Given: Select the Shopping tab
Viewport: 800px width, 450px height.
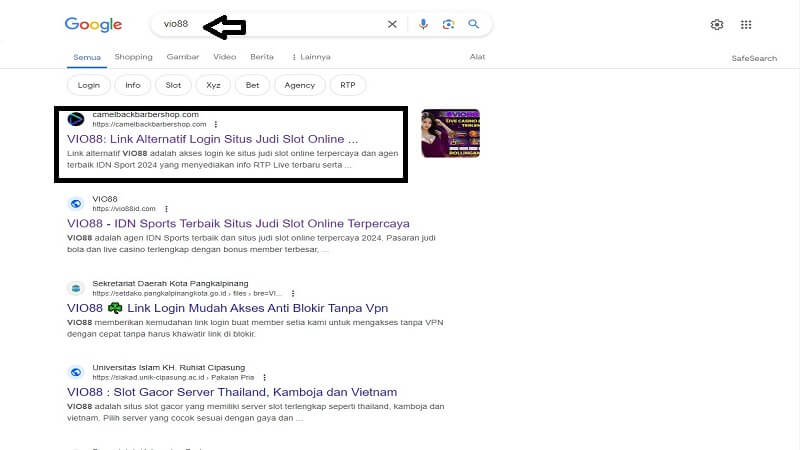Looking at the screenshot, I should (133, 57).
